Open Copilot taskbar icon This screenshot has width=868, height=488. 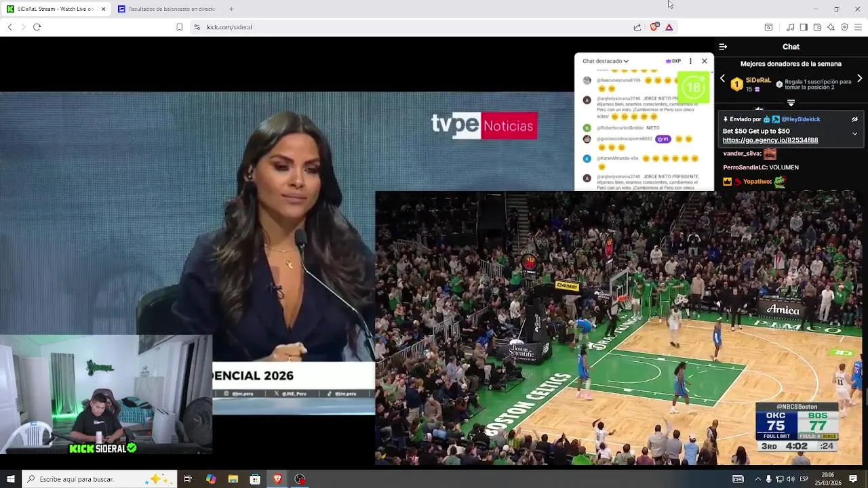point(211,479)
